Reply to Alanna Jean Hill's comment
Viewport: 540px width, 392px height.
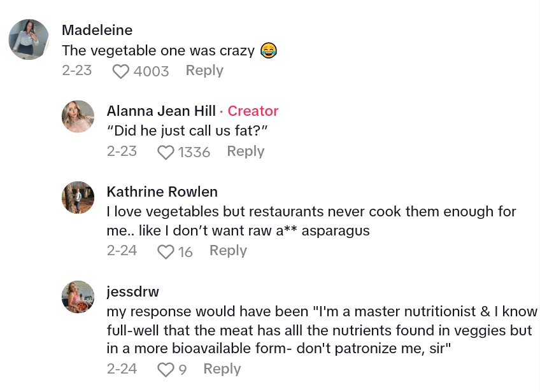245,151
